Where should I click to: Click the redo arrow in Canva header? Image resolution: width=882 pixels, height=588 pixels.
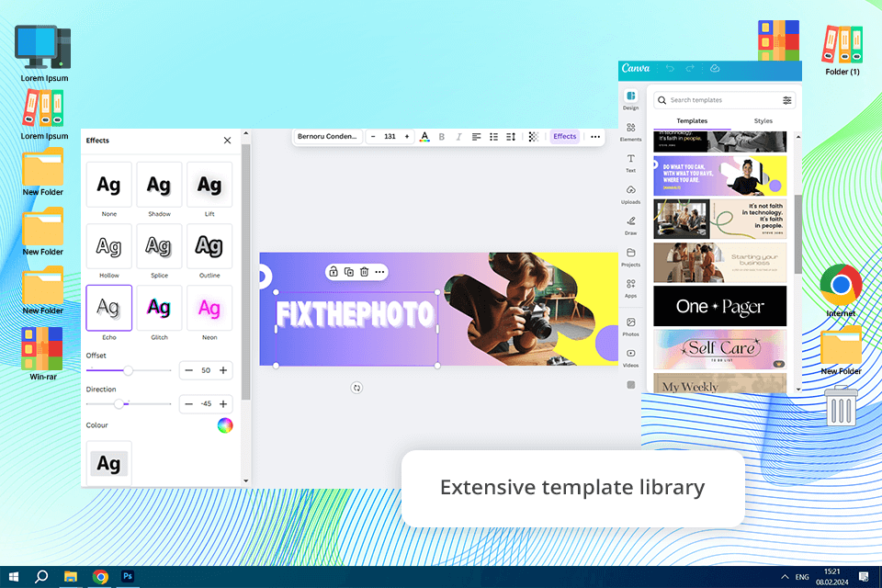pos(690,68)
